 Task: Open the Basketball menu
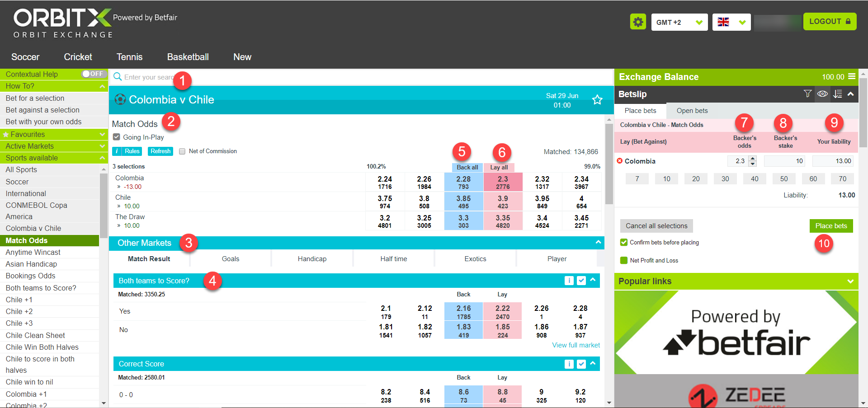click(x=188, y=57)
